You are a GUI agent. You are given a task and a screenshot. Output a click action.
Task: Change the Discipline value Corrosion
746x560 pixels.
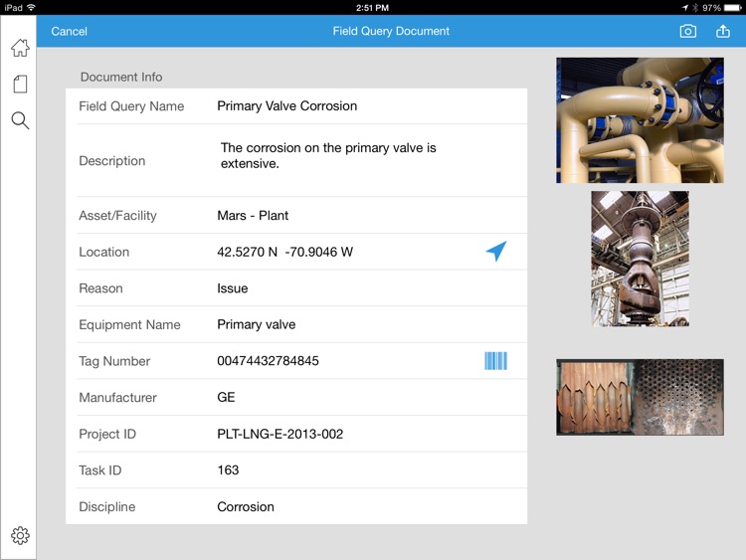coord(246,506)
